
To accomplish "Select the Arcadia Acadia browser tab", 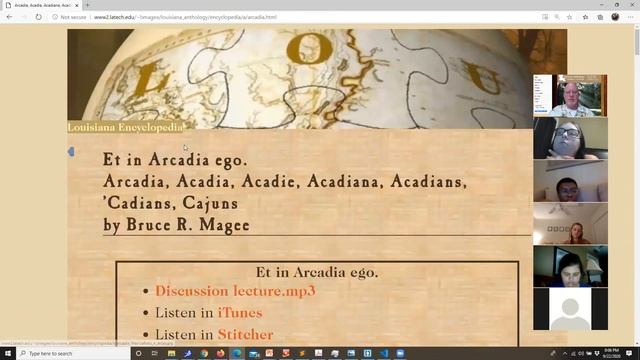I will [x=42, y=5].
